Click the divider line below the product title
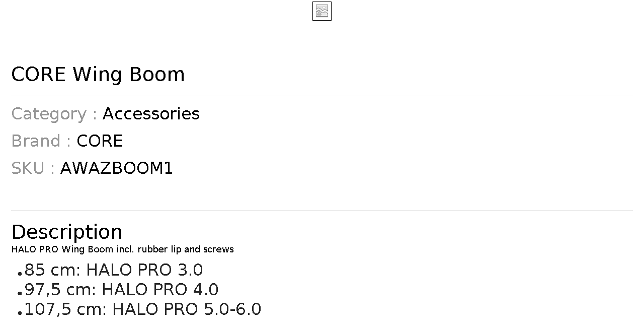The image size is (644, 330). (x=322, y=96)
